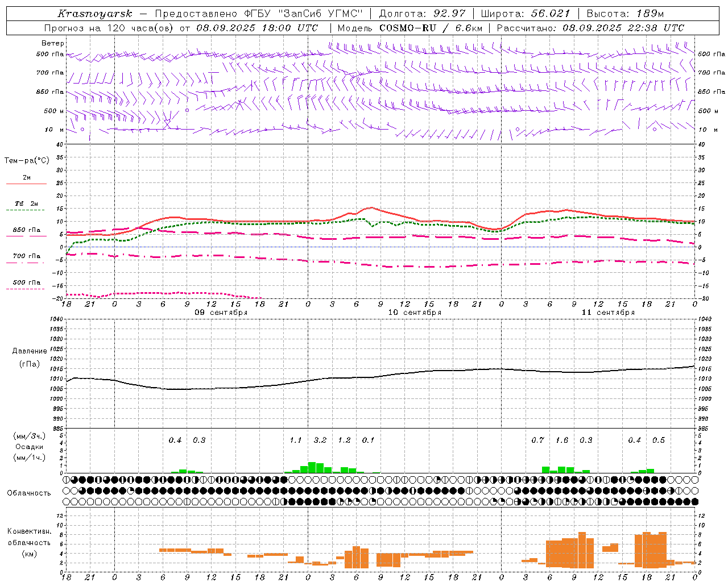Select the ФГБУ "ЗапСиб УГМС" provider text
Image resolution: width=728 pixels, height=582 pixels.
(x=302, y=14)
